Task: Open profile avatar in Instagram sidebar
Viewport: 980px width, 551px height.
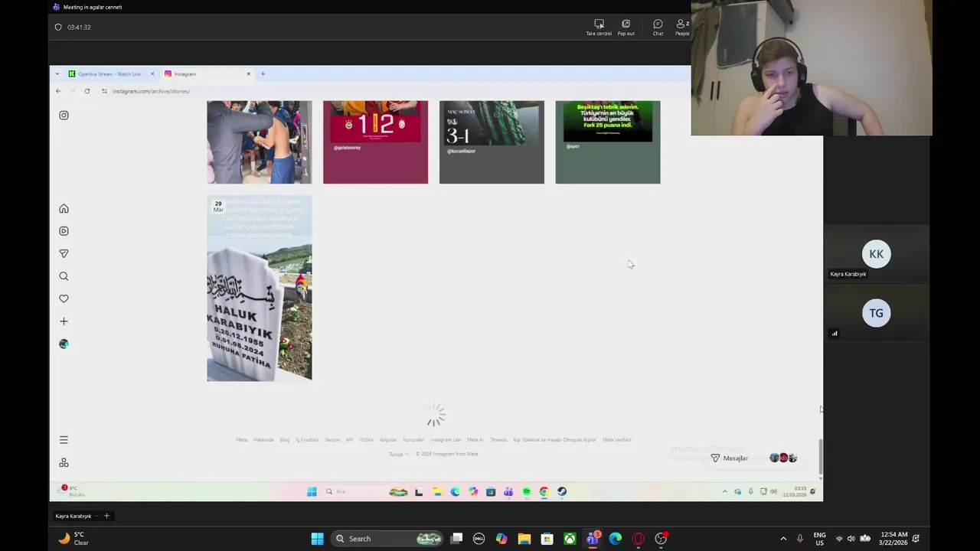Action: [64, 344]
